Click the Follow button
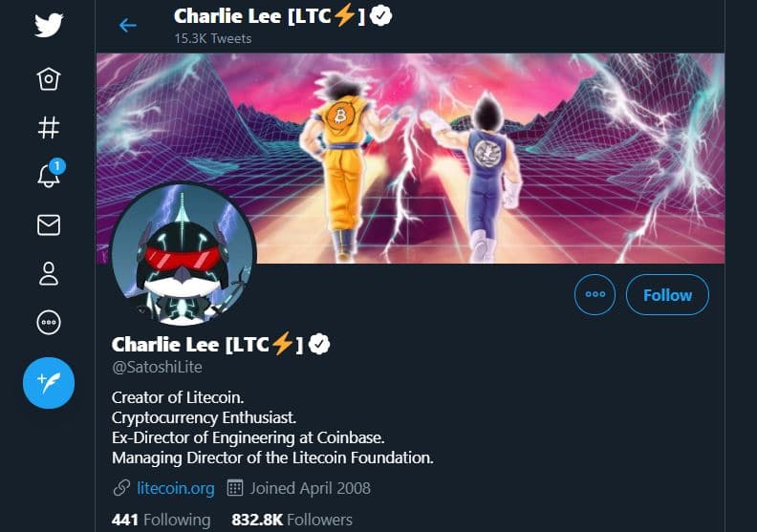 coord(668,295)
